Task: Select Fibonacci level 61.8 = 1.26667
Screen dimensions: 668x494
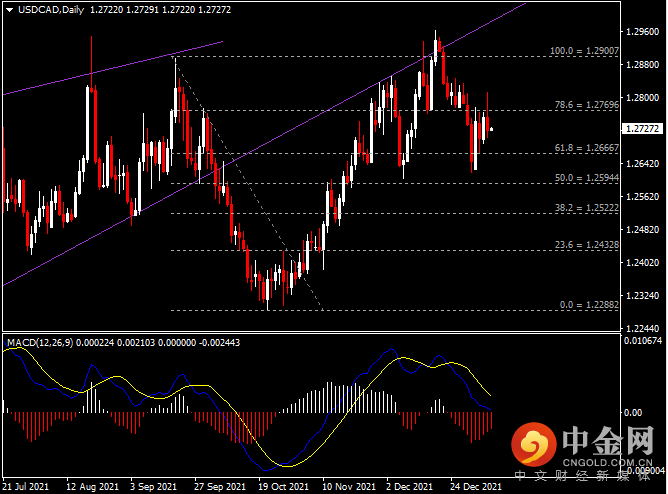Action: [x=587, y=148]
